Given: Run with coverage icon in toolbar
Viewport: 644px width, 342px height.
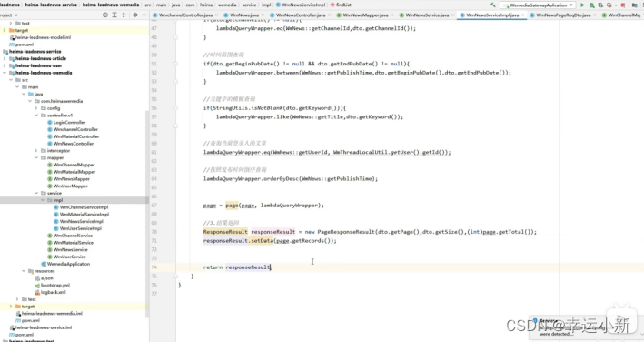Looking at the screenshot, I should [x=600, y=5].
